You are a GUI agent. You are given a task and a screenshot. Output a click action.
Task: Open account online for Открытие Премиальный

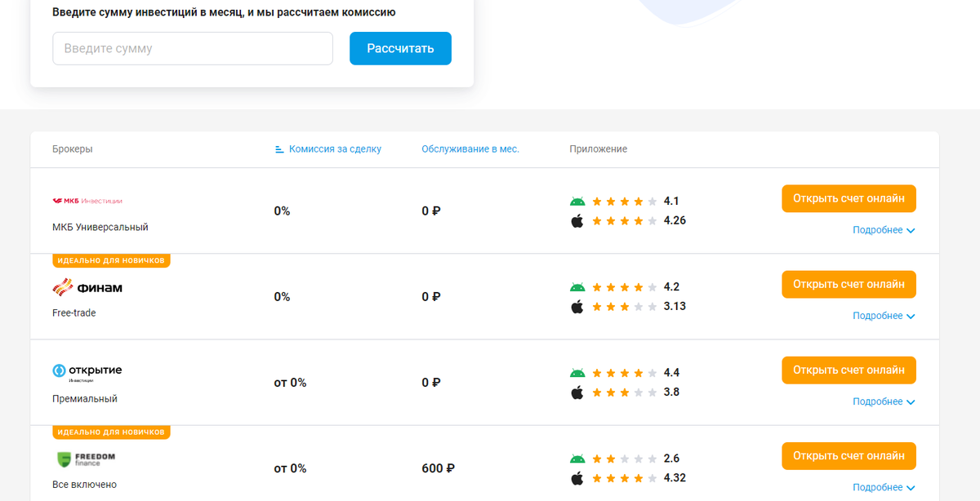[x=849, y=370]
